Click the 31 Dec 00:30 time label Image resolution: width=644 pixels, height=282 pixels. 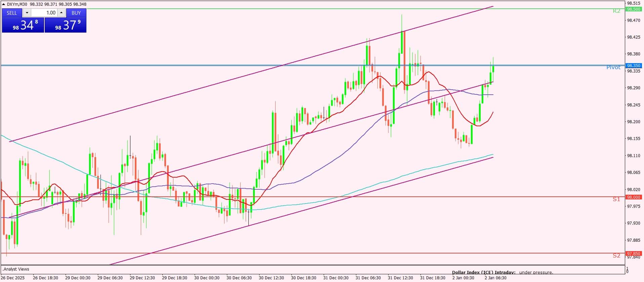(336, 278)
